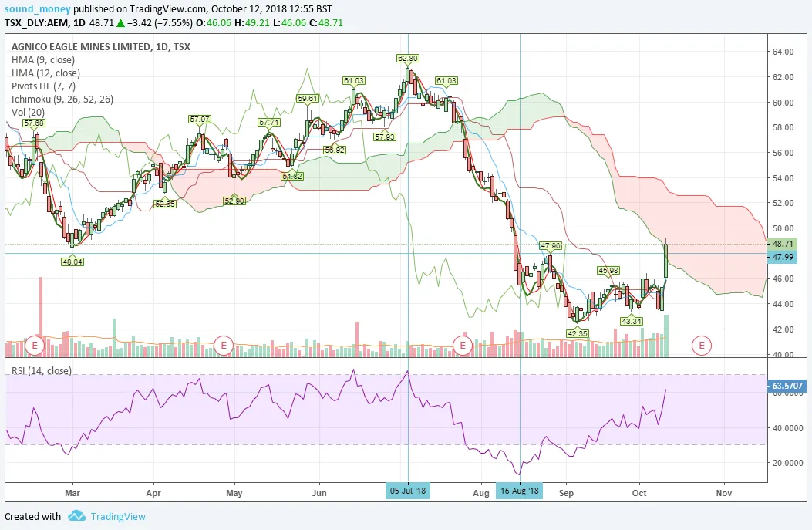Click the 57.68 pivot high label
Viewport: 812px width, 530px height.
(34, 123)
